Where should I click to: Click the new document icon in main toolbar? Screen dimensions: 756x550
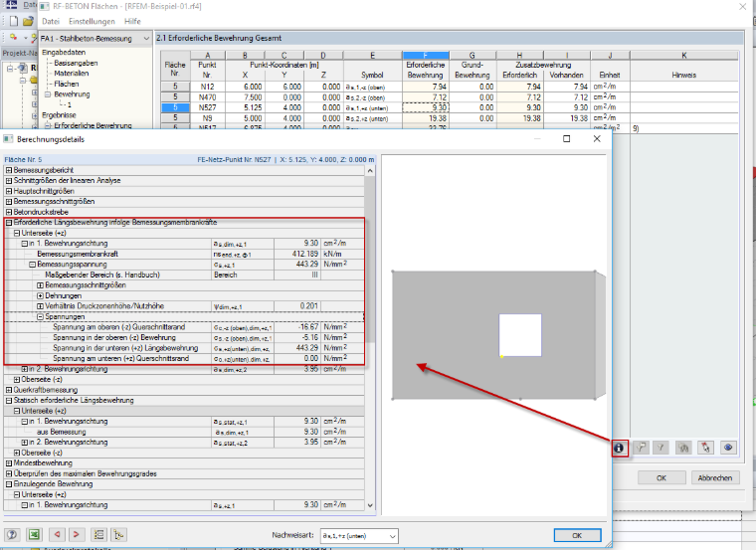point(14,21)
